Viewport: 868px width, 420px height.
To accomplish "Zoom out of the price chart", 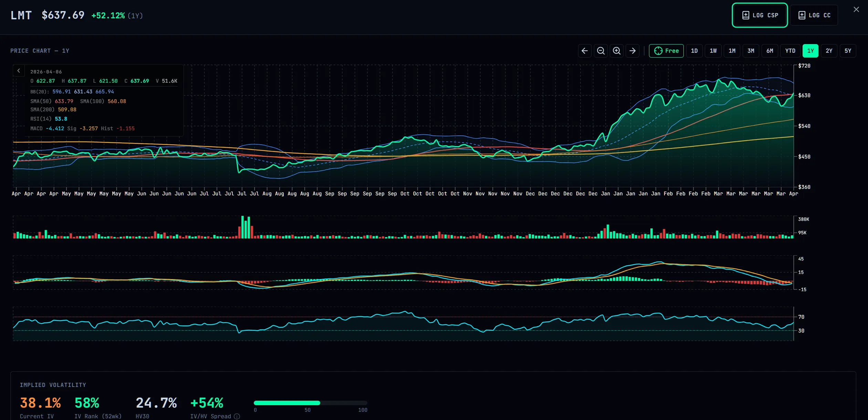I will tap(601, 51).
